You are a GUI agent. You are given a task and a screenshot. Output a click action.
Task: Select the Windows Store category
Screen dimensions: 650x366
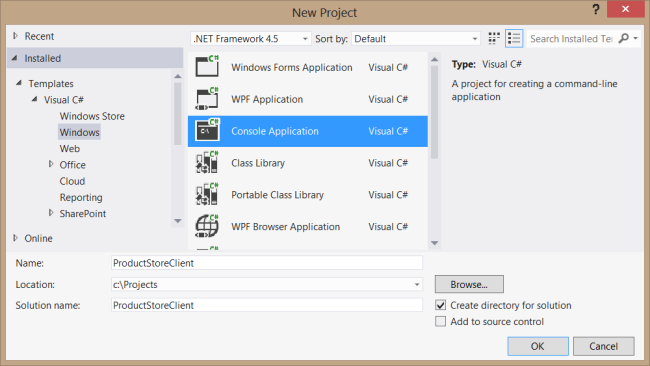(x=92, y=116)
